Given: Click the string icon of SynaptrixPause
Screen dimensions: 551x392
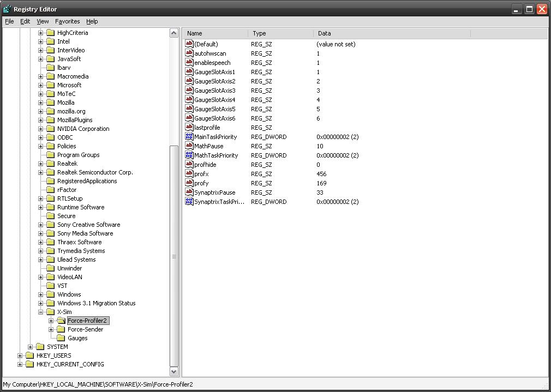Looking at the screenshot, I should click(189, 192).
